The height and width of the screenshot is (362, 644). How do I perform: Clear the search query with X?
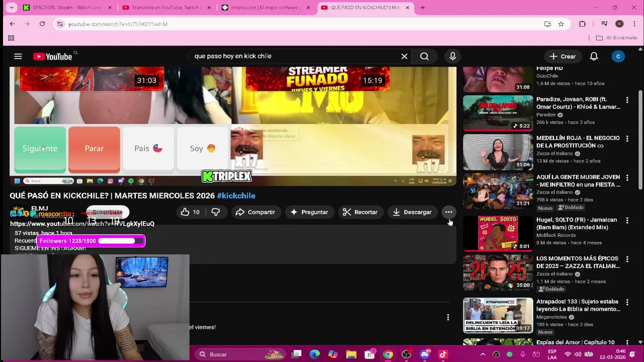(404, 56)
